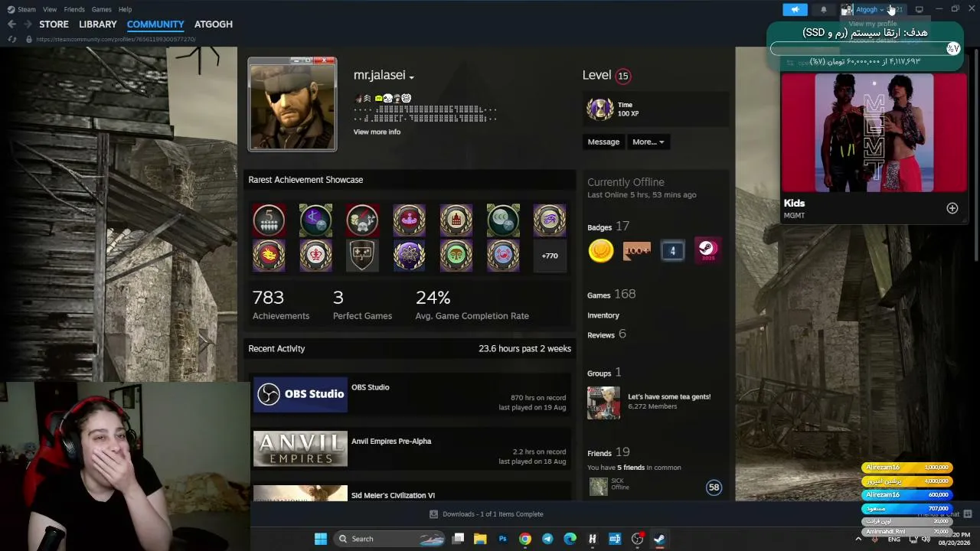Open Google Chrome from the taskbar
Screen dimensions: 980x551
pyautogui.click(x=525, y=539)
